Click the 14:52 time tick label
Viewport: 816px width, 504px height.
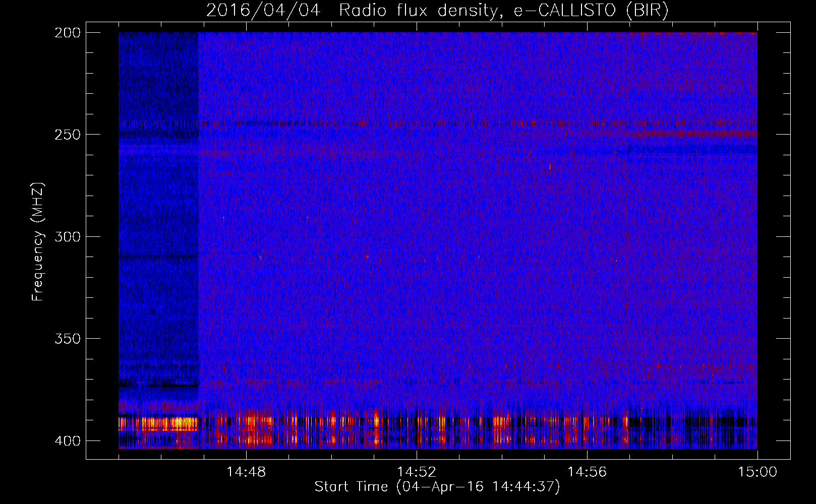(x=417, y=472)
